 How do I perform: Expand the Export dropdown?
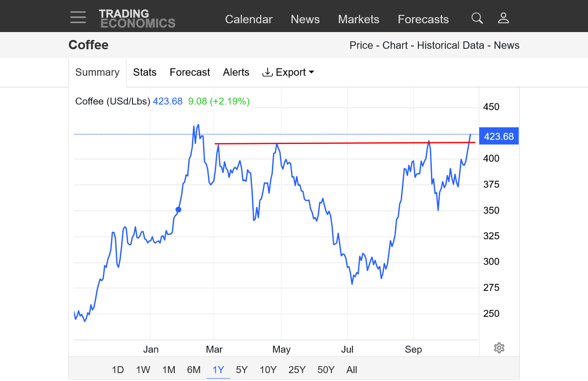[288, 72]
